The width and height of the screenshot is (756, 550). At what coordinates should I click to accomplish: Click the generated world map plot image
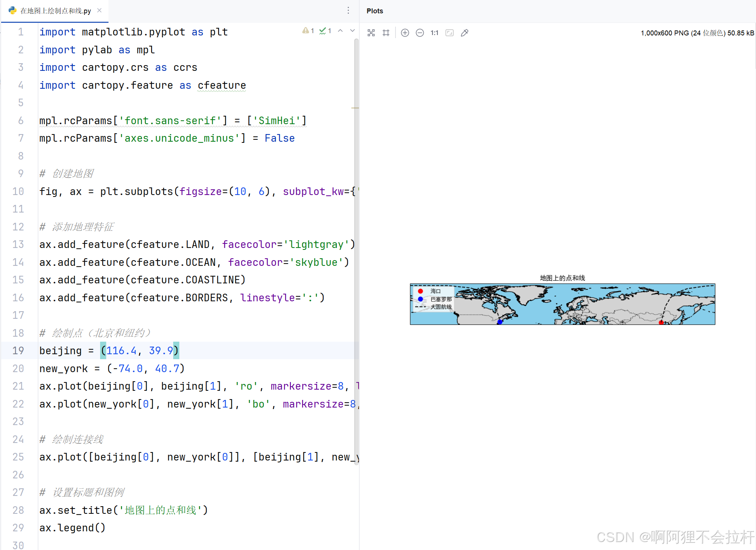coord(562,304)
